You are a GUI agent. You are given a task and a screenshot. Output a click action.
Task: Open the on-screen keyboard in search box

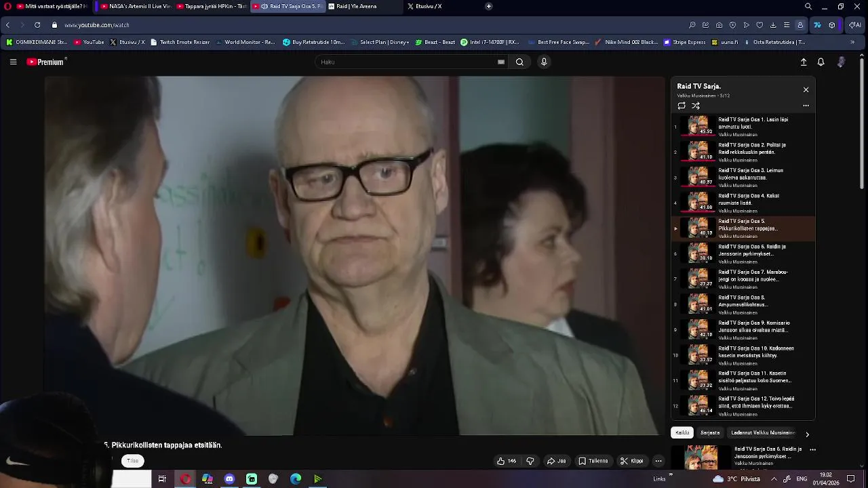point(501,62)
